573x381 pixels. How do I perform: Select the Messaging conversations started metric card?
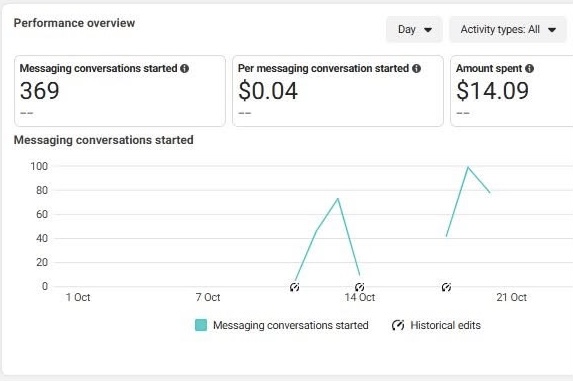click(120, 91)
